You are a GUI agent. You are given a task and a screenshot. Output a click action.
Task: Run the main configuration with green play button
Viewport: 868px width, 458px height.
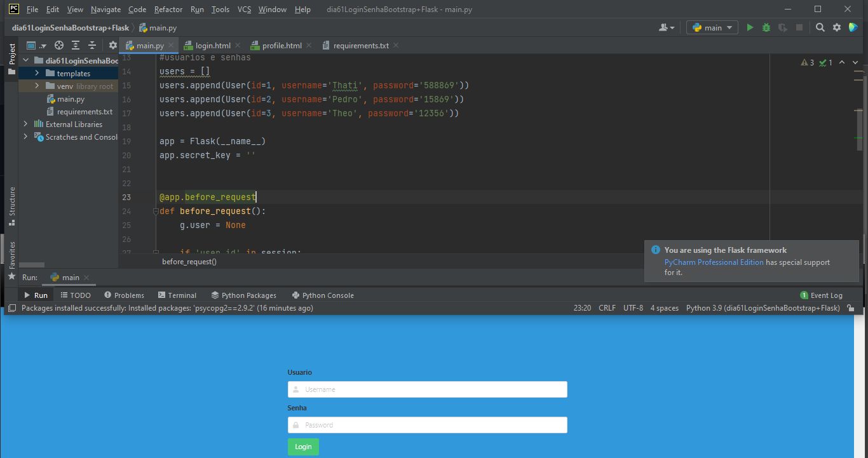750,27
